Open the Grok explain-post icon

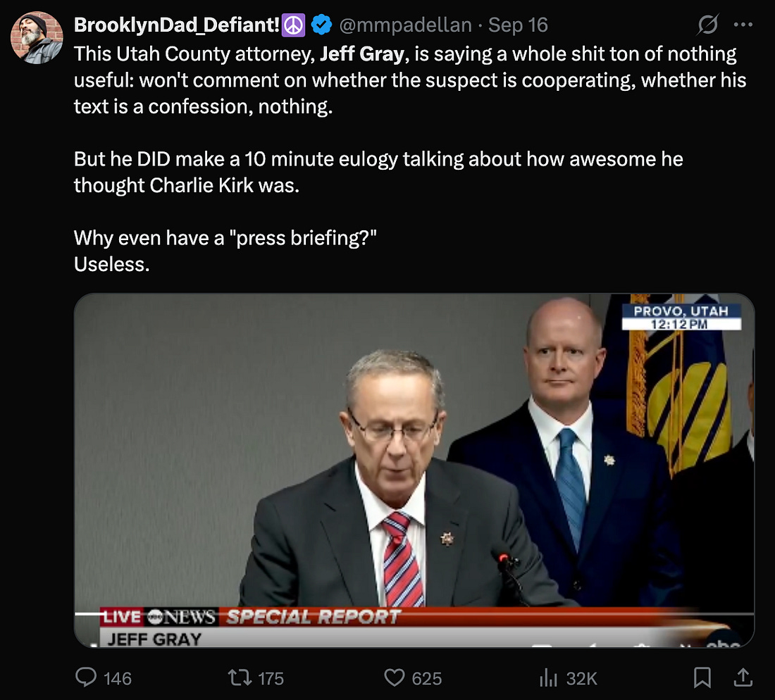pos(707,26)
